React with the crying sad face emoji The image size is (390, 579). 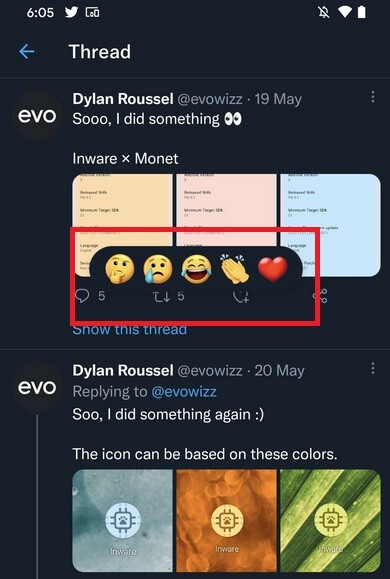(x=158, y=269)
